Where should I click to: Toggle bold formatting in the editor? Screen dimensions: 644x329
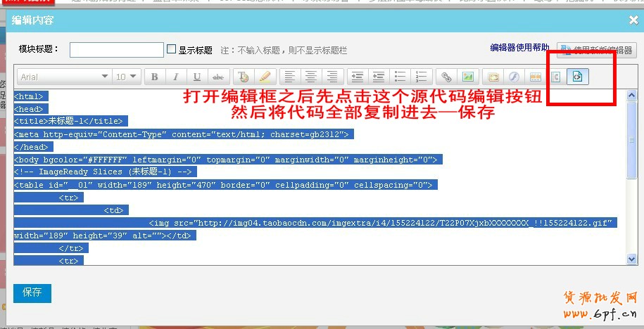point(154,77)
